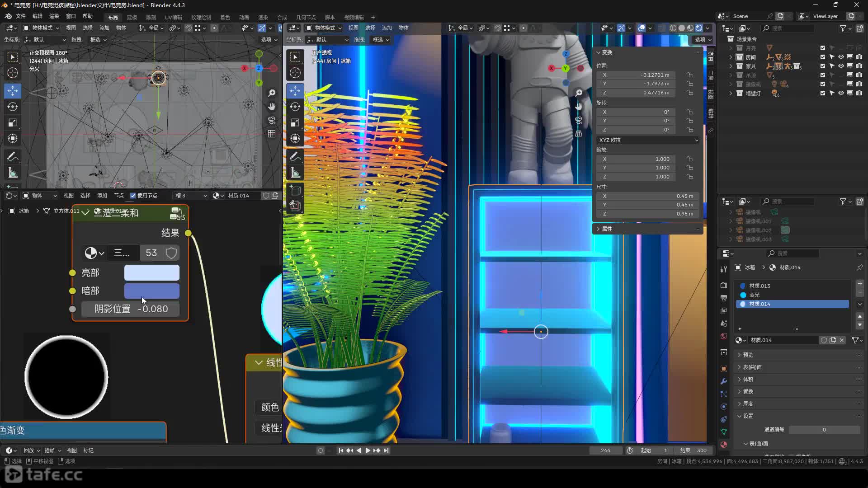Click the 暗部 color swatch in the node
Viewport: 868px width, 488px height.
(x=151, y=291)
